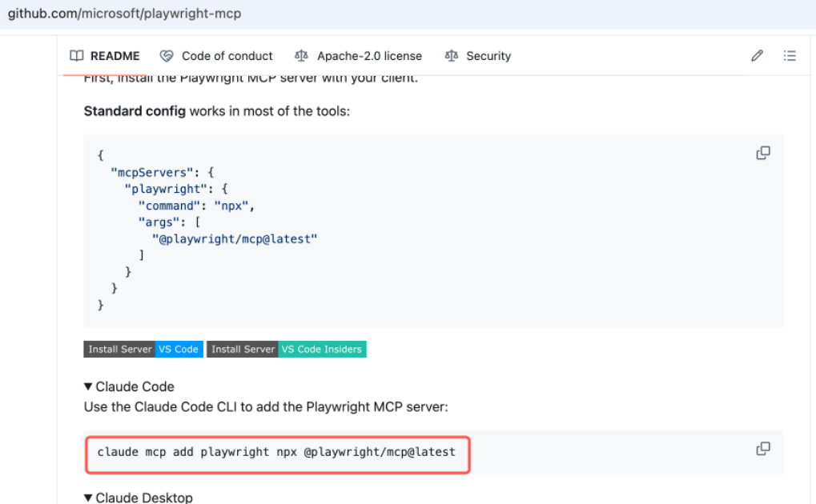Open the Security tab
The height and width of the screenshot is (504, 816).
pos(478,56)
